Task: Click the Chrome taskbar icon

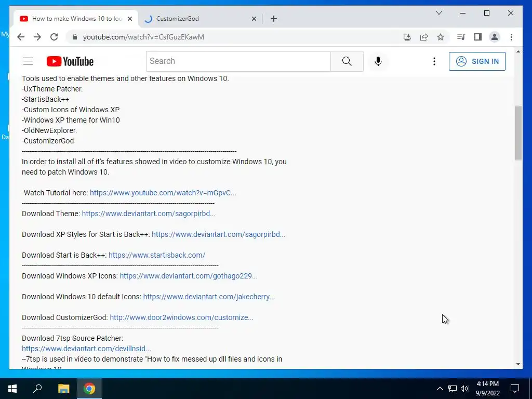Action: click(89, 389)
